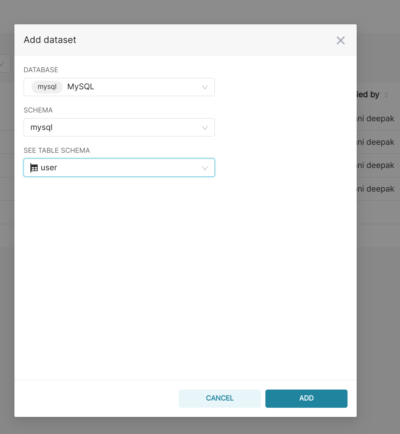The width and height of the screenshot is (400, 434).
Task: Expand the Database dropdown arrow
Action: pos(205,87)
